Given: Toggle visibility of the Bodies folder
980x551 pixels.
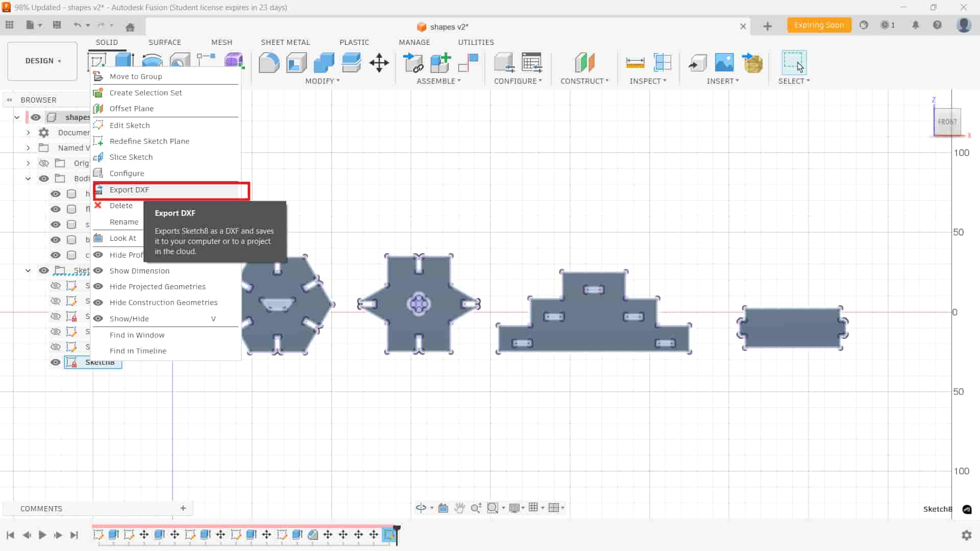Looking at the screenshot, I should 44,179.
